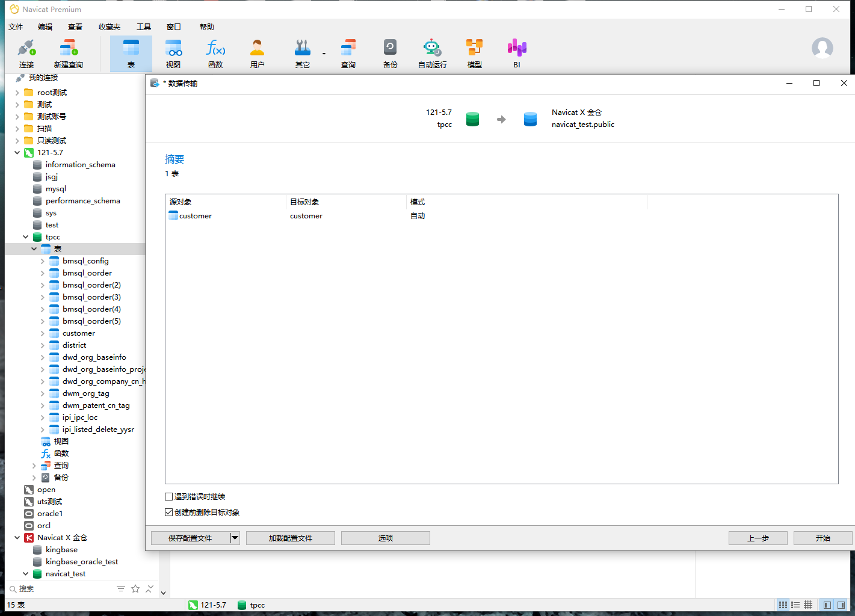Switch to ER diagram view in status bar

click(x=808, y=605)
